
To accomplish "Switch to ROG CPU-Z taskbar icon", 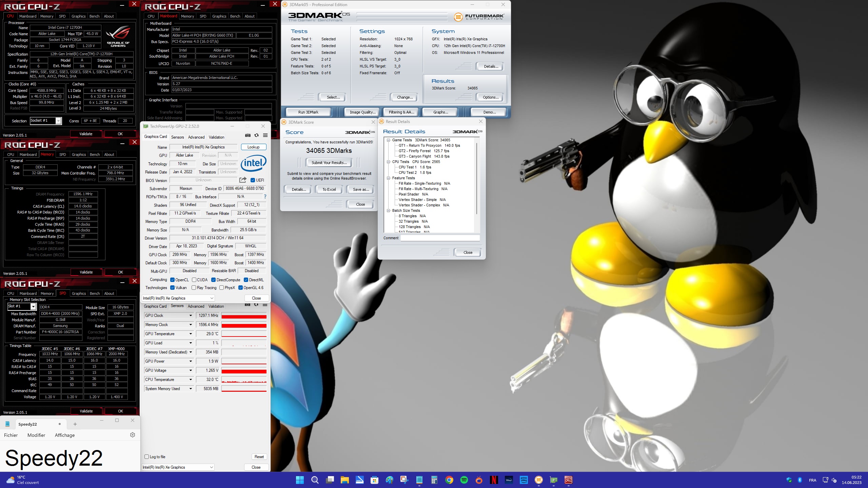I will (x=569, y=480).
